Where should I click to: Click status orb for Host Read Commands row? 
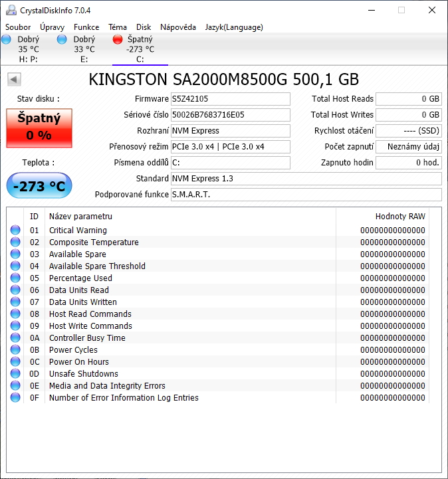click(15, 314)
